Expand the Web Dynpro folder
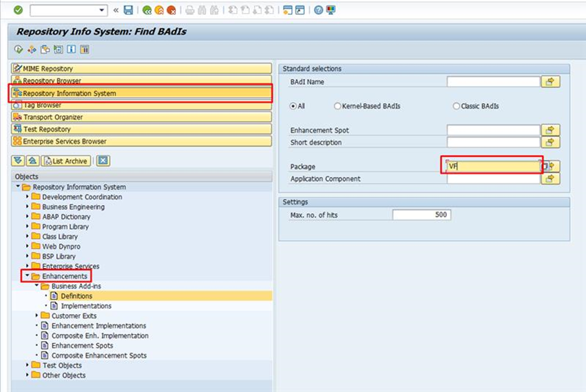This screenshot has height=392, width=586. 27,246
